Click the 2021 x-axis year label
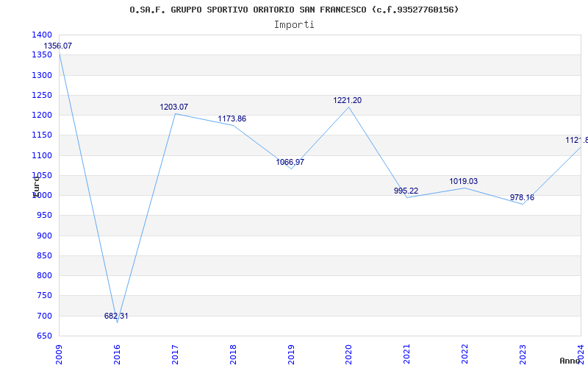Viewport: 588px width, 368px height. pos(407,354)
